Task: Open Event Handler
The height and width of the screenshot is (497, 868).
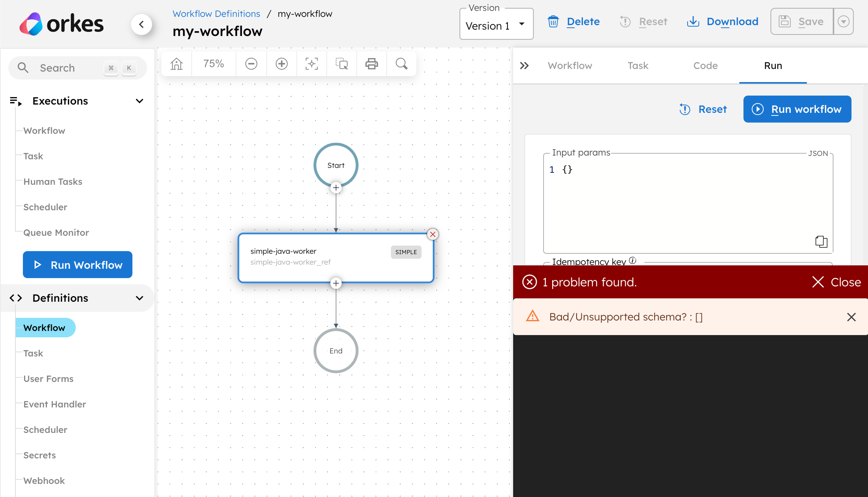Action: pyautogui.click(x=55, y=404)
